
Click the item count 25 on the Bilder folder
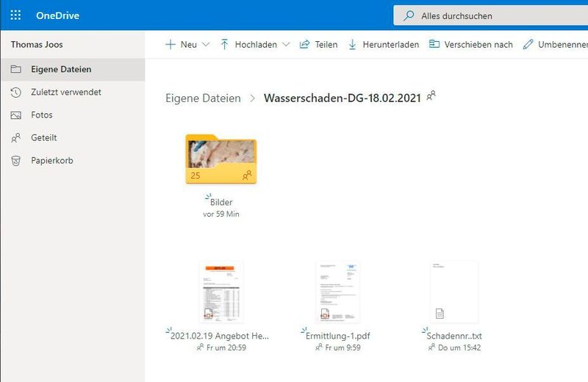pos(195,176)
